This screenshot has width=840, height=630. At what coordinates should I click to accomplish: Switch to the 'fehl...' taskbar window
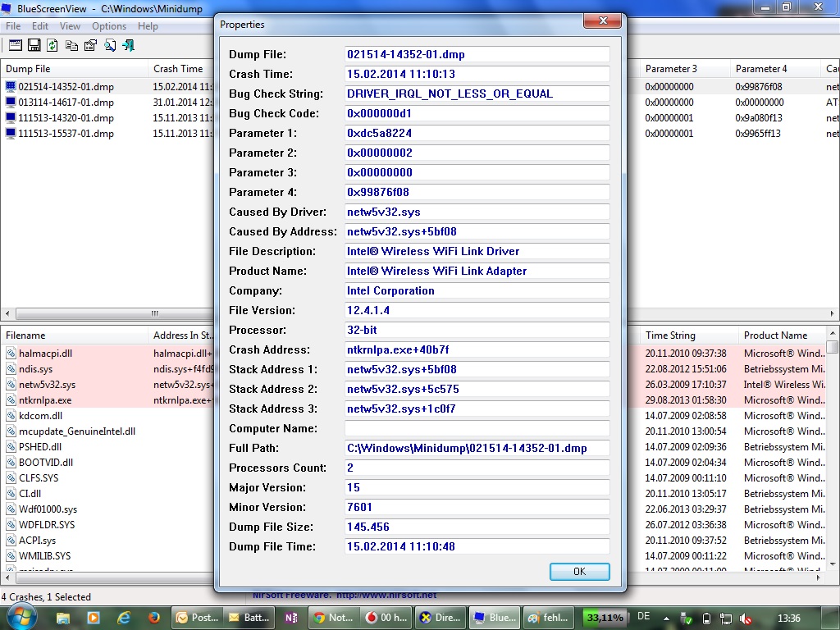click(547, 618)
